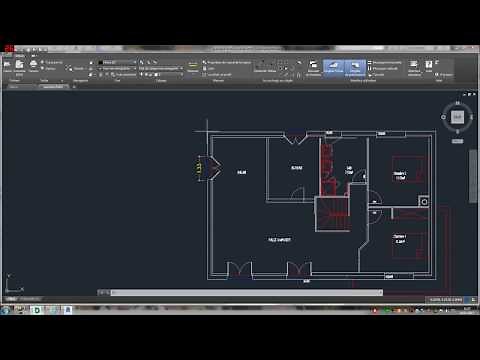Open the WCS dropdown below the ViewCube
This screenshot has width=480, height=360.
[457, 141]
